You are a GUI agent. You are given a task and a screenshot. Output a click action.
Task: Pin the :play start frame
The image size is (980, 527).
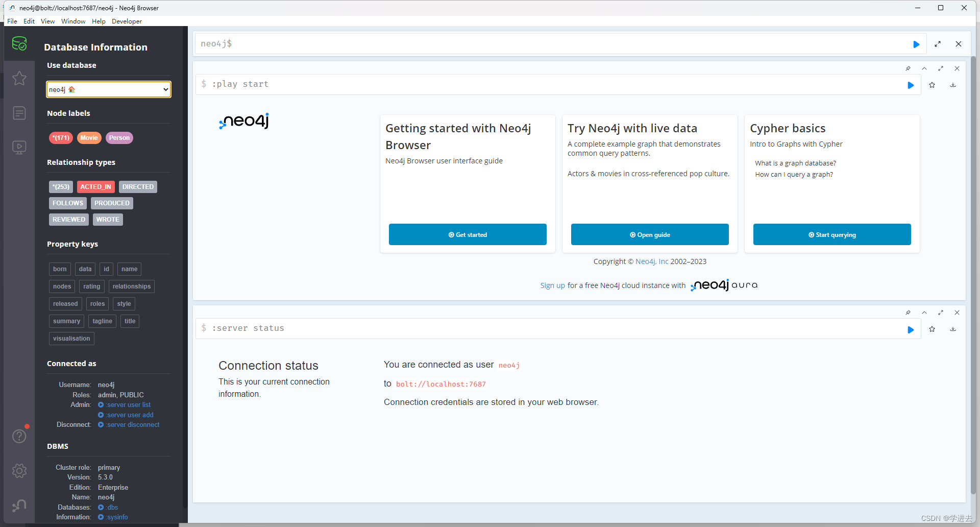(908, 68)
